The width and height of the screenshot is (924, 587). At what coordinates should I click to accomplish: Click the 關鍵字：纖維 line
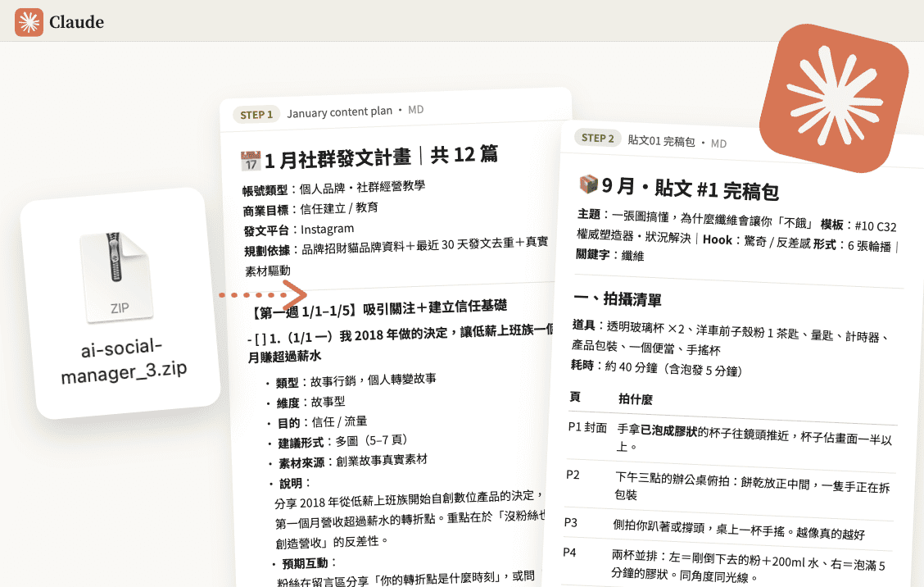click(x=610, y=255)
